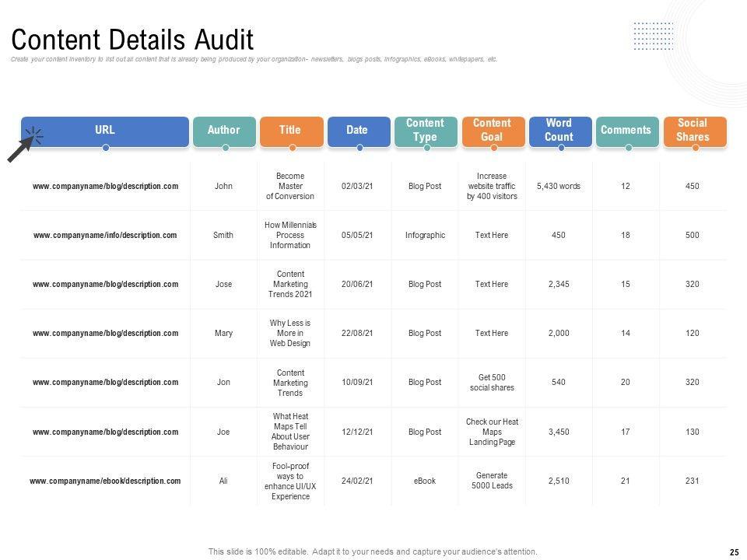Click the title 'Why Less is More in Web Design'
This screenshot has width=747, height=560.
coord(290,334)
